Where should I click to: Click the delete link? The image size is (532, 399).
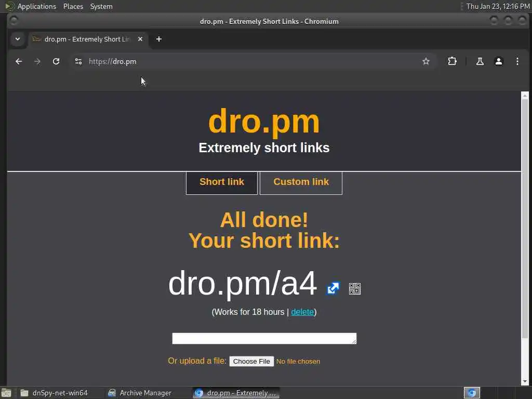[302, 312]
